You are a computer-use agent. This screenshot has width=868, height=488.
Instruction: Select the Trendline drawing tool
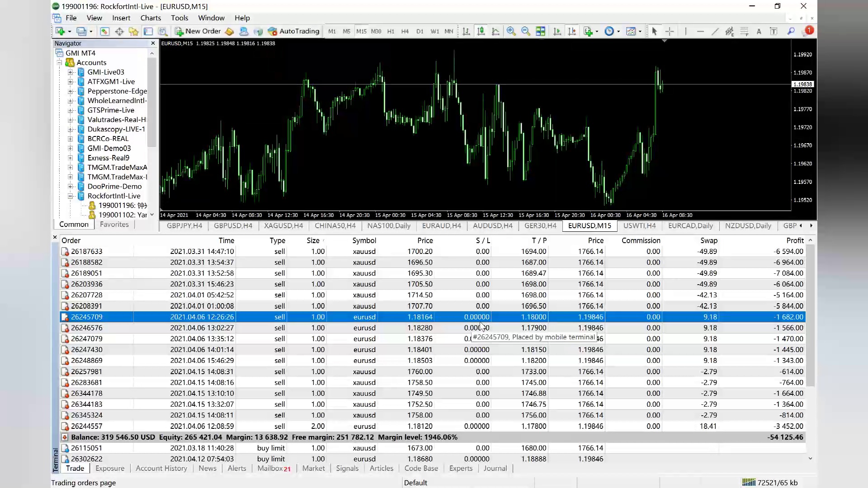coord(715,31)
